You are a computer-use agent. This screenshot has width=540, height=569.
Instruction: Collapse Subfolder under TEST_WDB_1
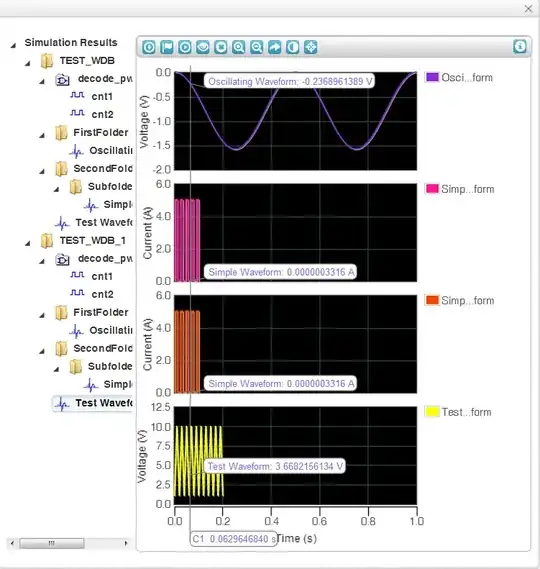click(56, 369)
